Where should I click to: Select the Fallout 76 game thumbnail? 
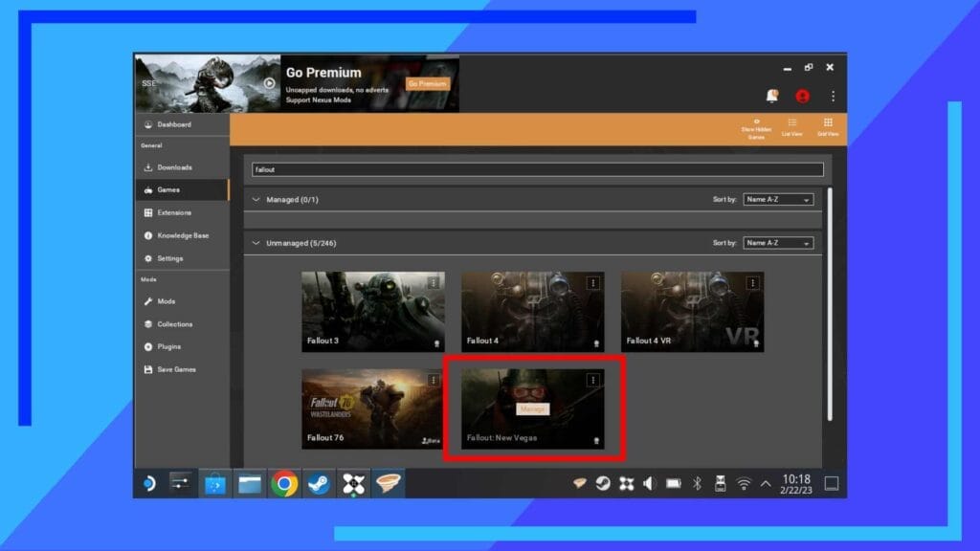373,408
